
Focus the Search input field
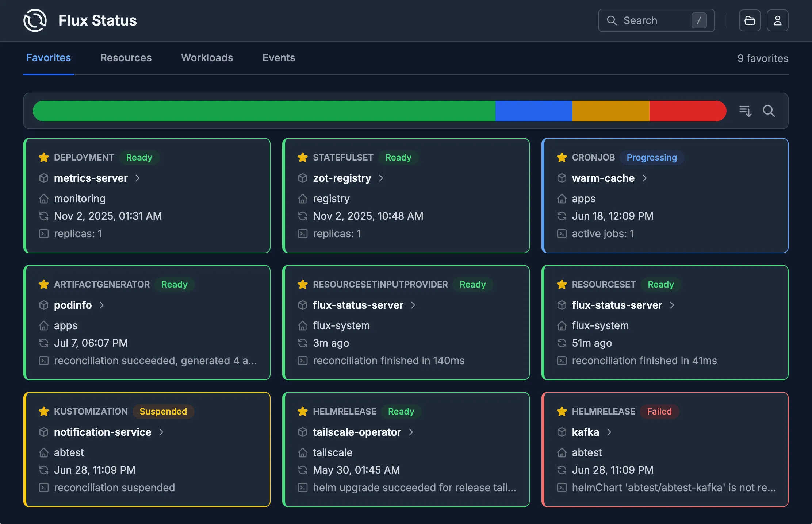(x=656, y=20)
